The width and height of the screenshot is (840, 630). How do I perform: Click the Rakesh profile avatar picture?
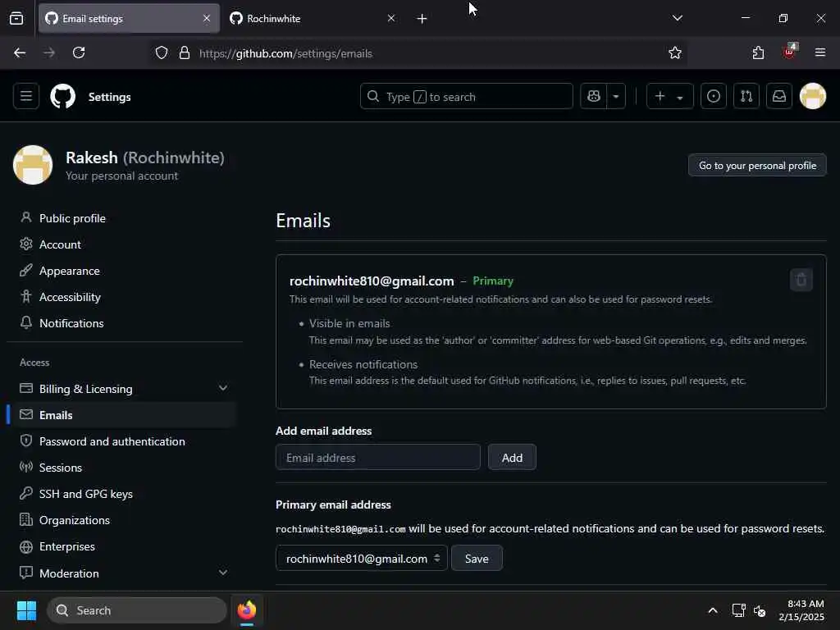33,165
